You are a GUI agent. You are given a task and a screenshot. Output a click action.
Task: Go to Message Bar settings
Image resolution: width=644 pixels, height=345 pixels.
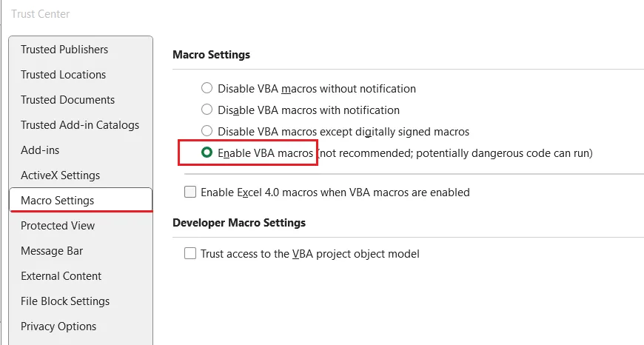pos(52,251)
